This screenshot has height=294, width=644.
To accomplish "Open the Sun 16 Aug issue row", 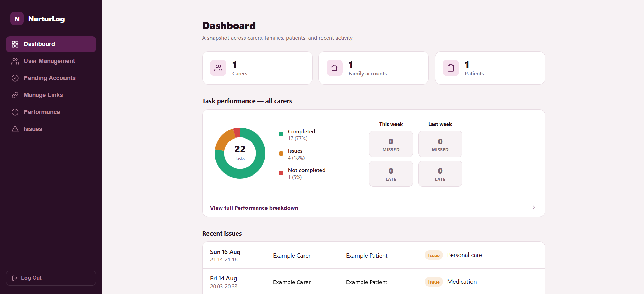I will [x=373, y=255].
